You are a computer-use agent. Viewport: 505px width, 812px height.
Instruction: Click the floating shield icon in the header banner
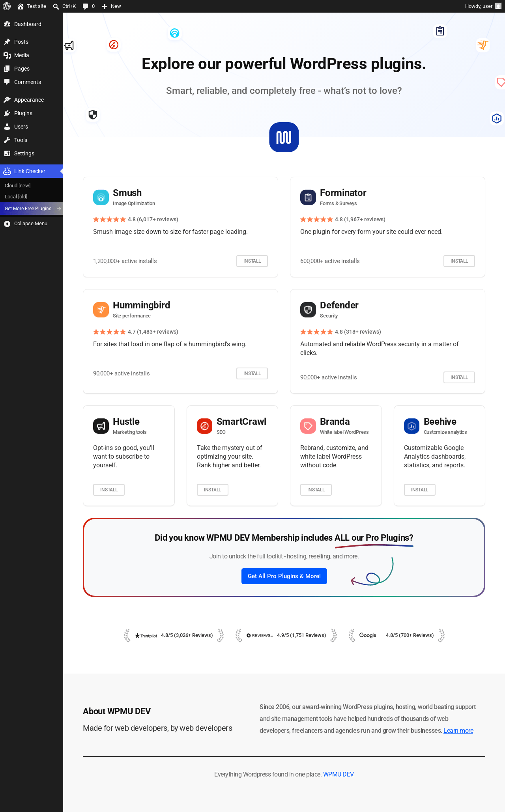tap(93, 115)
